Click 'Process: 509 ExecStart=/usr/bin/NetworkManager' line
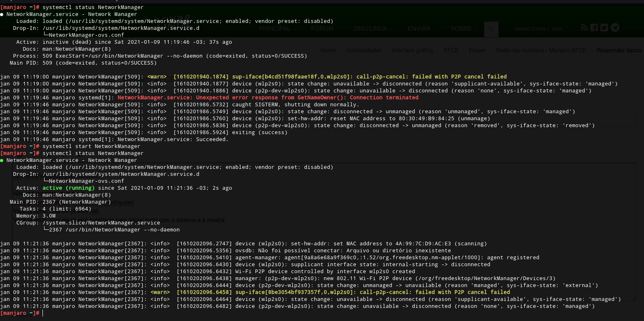The width and height of the screenshot is (644, 321). [160, 56]
